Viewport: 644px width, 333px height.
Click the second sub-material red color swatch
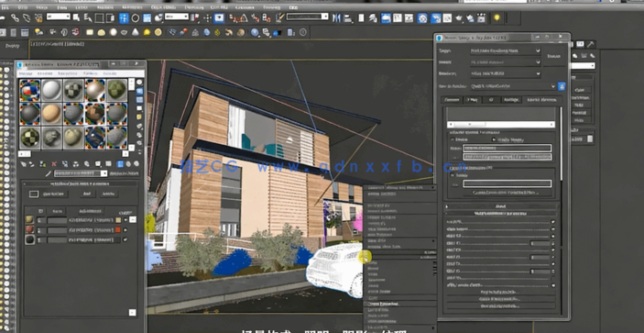pyautogui.click(x=118, y=230)
